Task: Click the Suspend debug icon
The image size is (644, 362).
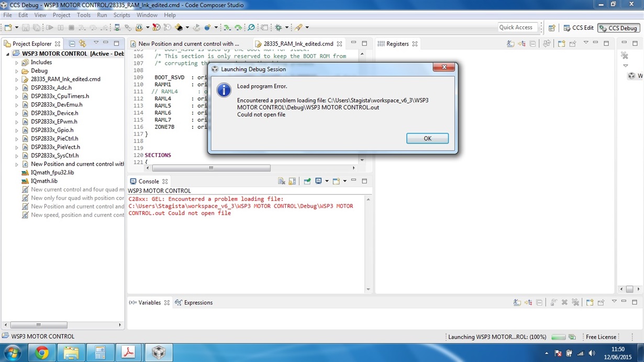Action: (61, 27)
